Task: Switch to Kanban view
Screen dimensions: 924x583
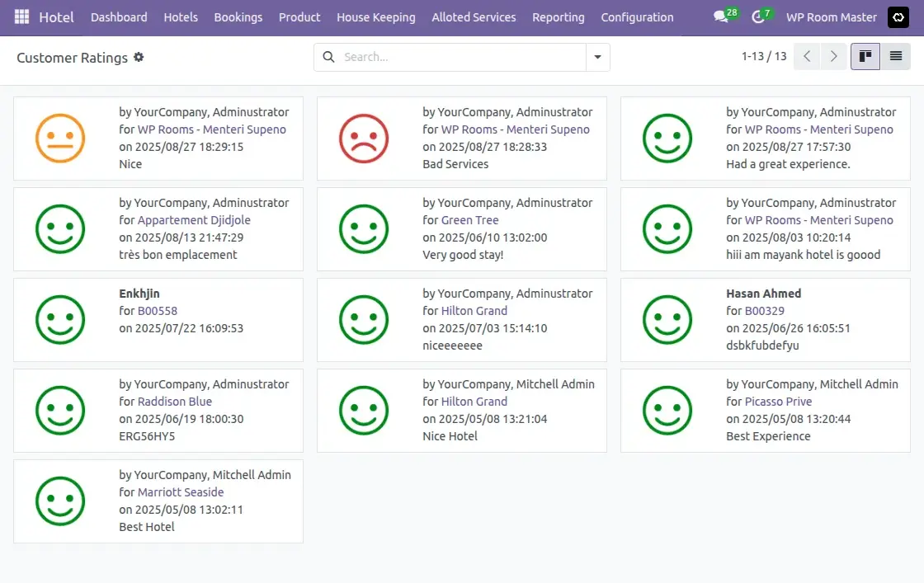Action: pos(865,56)
